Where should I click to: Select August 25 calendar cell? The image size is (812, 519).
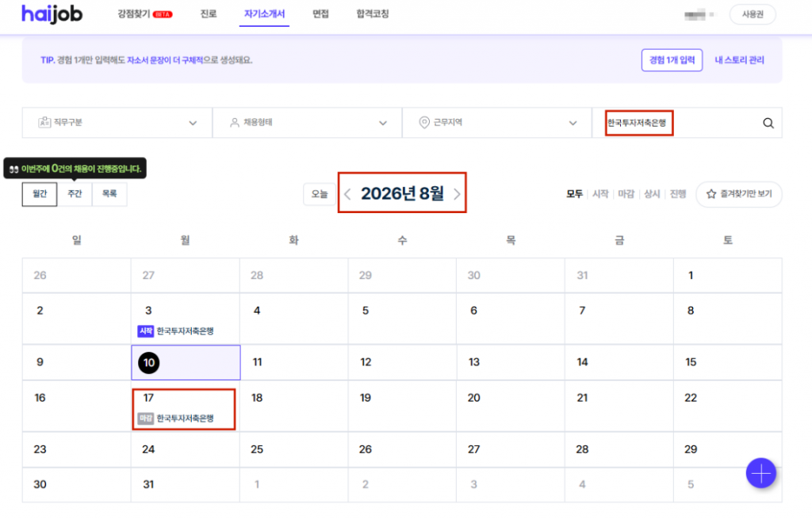tap(293, 449)
